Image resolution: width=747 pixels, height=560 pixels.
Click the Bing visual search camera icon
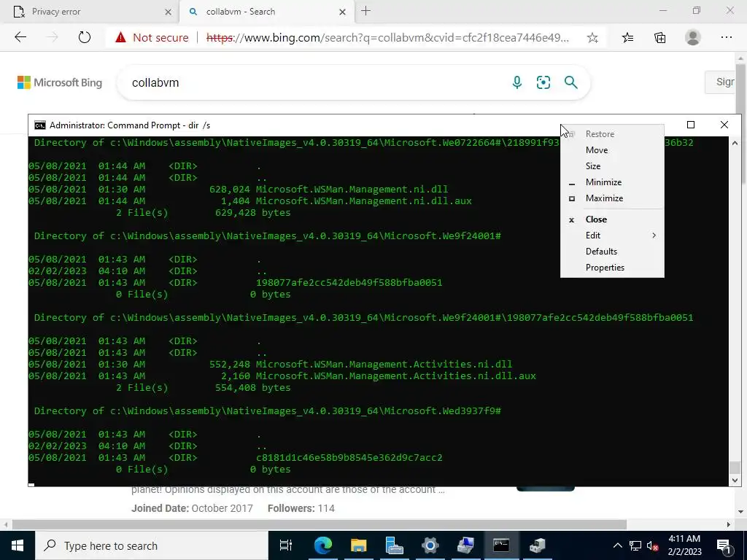coord(543,82)
